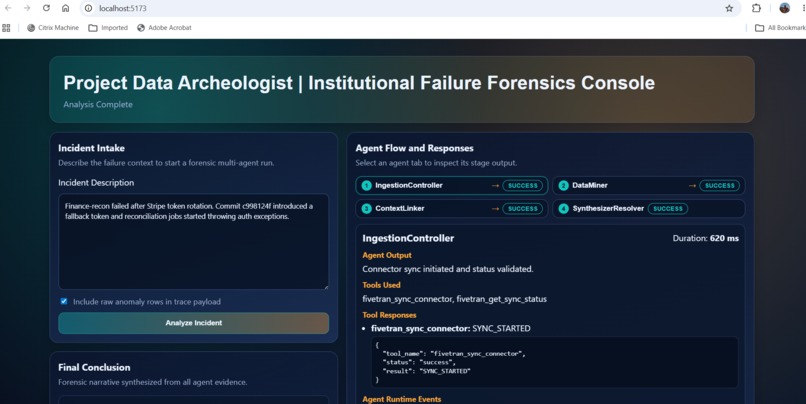Click the browser forward arrow
The height and width of the screenshot is (404, 806).
click(x=27, y=8)
